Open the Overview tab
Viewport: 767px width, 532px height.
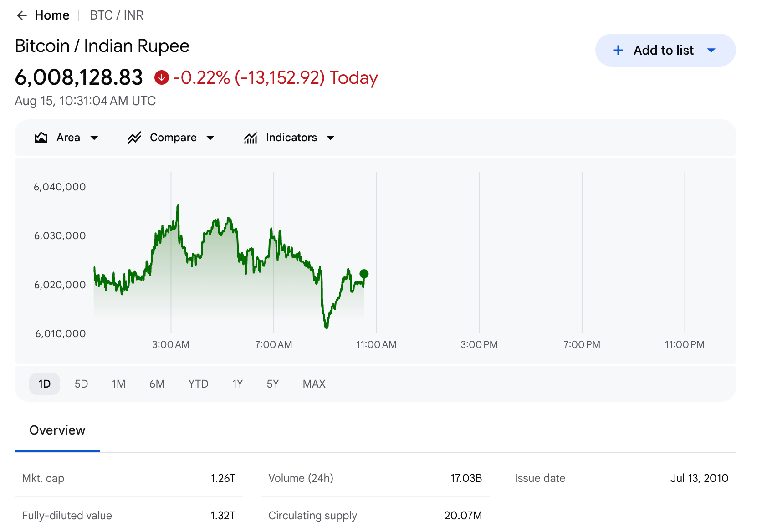[57, 430]
